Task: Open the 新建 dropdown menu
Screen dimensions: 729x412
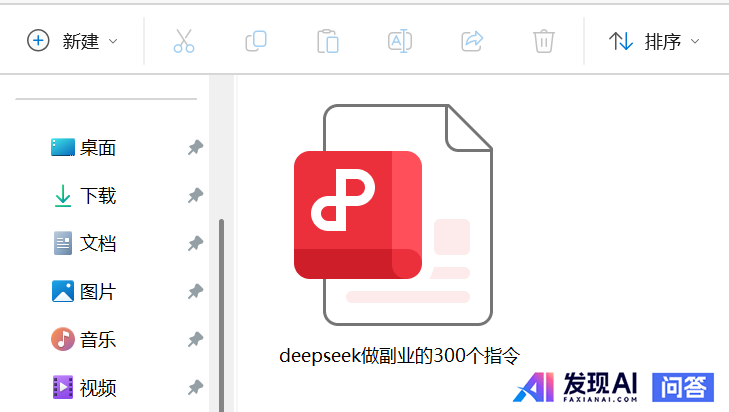Action: coord(72,41)
